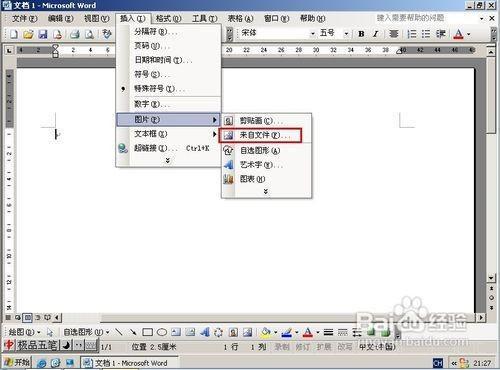Click the ruler tab selector icon
The width and height of the screenshot is (500, 370).
(9, 51)
